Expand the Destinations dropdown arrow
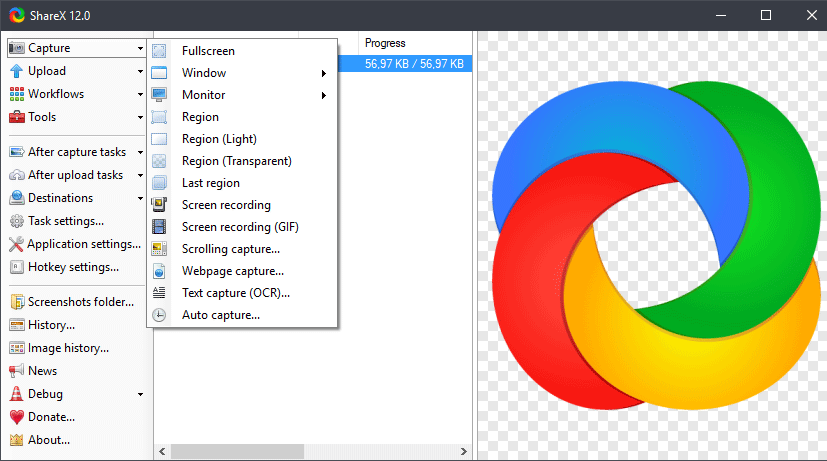 140,198
